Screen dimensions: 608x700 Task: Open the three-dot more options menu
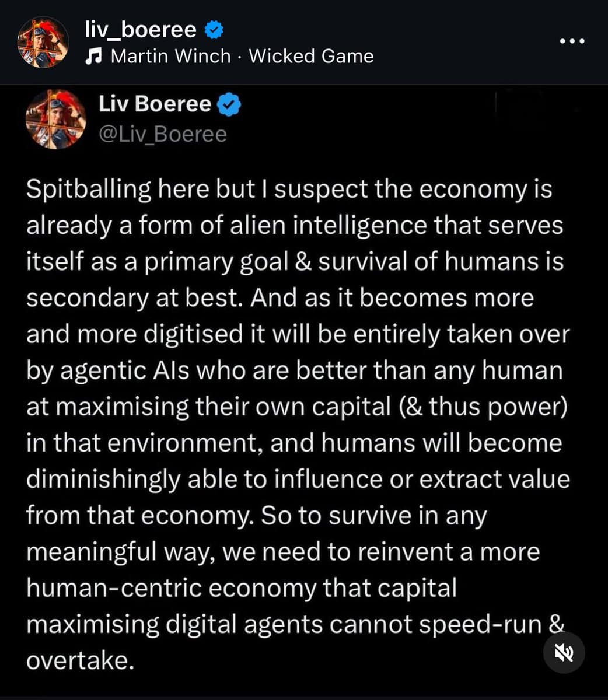[571, 41]
